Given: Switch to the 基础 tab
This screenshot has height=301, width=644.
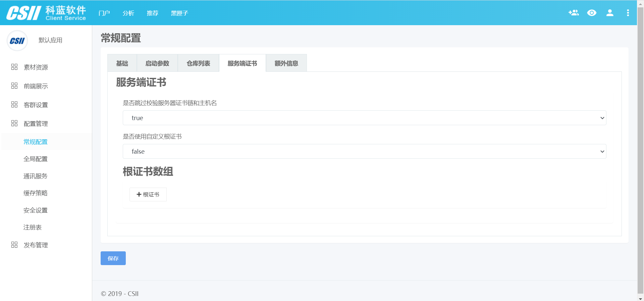Looking at the screenshot, I should tap(122, 63).
